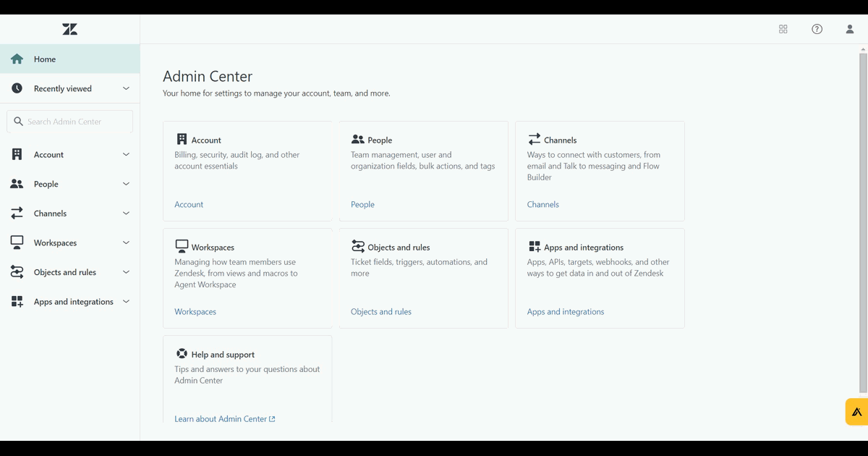Click the icon on Apps and integrations card
The image size is (868, 456).
pos(535,247)
